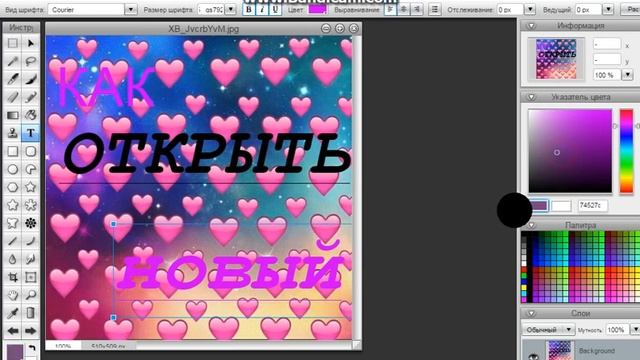Click the list-lines button after alignment icons

click(435, 9)
